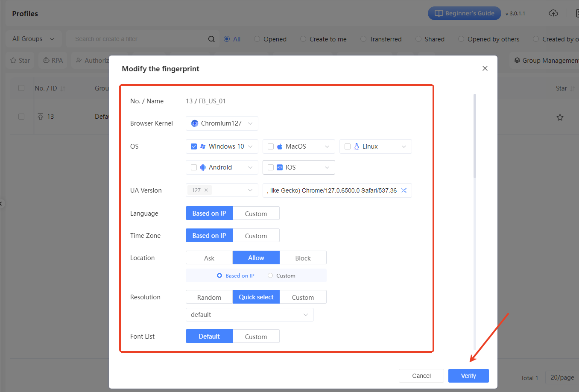
Task: Set Location permission to Block
Action: tap(303, 258)
